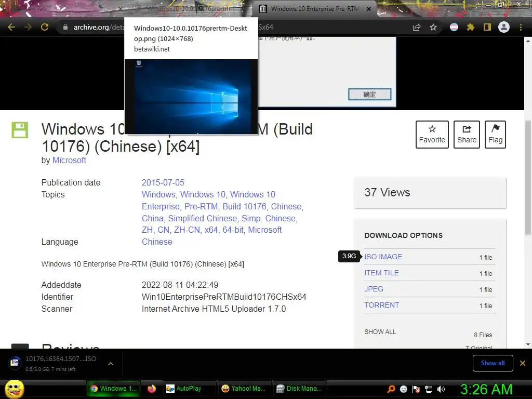This screenshot has width=532, height=399.
Task: Click the gray smiley tray icon
Action: (x=404, y=389)
